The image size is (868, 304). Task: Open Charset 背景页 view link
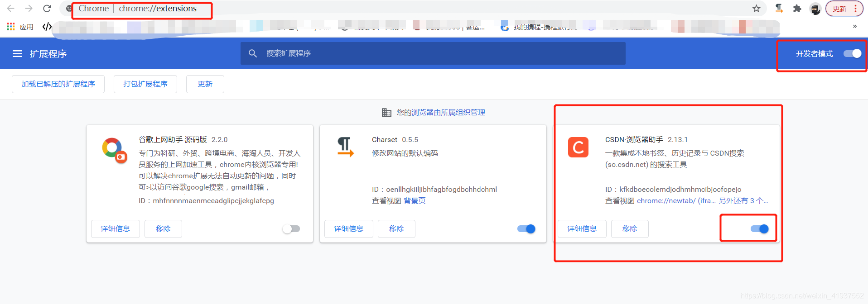[415, 201]
